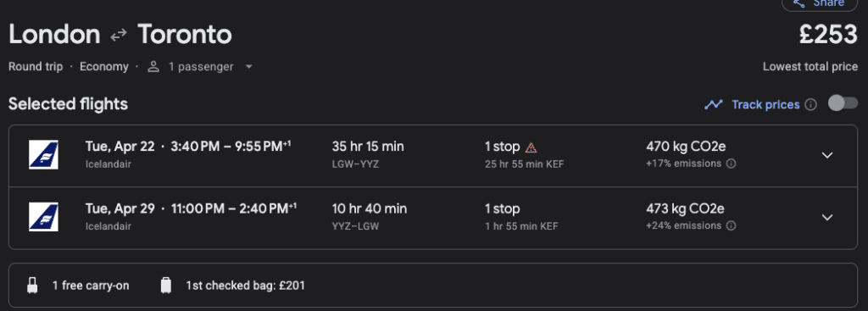The height and width of the screenshot is (311, 868).
Task: Click the +24% emissions info icon
Action: [x=731, y=225]
